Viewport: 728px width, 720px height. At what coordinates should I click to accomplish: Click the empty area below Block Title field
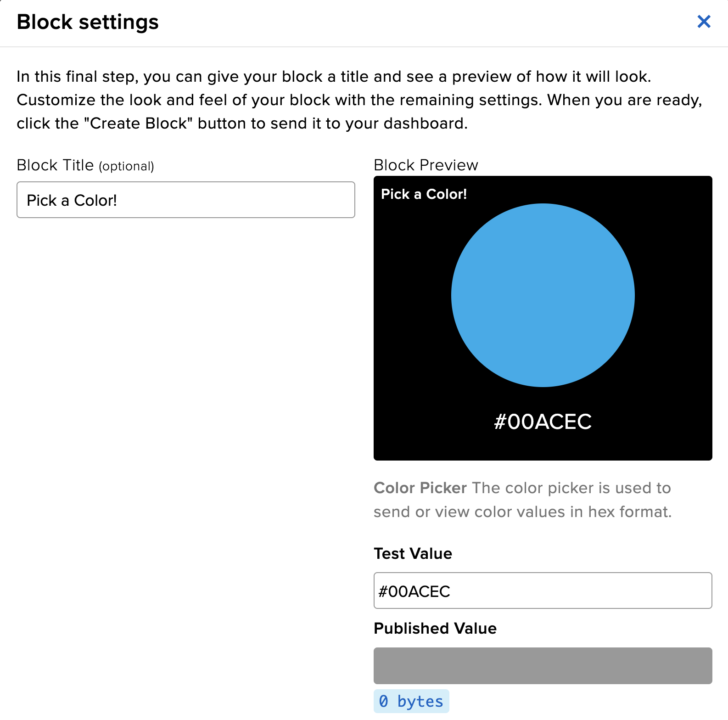[185, 367]
